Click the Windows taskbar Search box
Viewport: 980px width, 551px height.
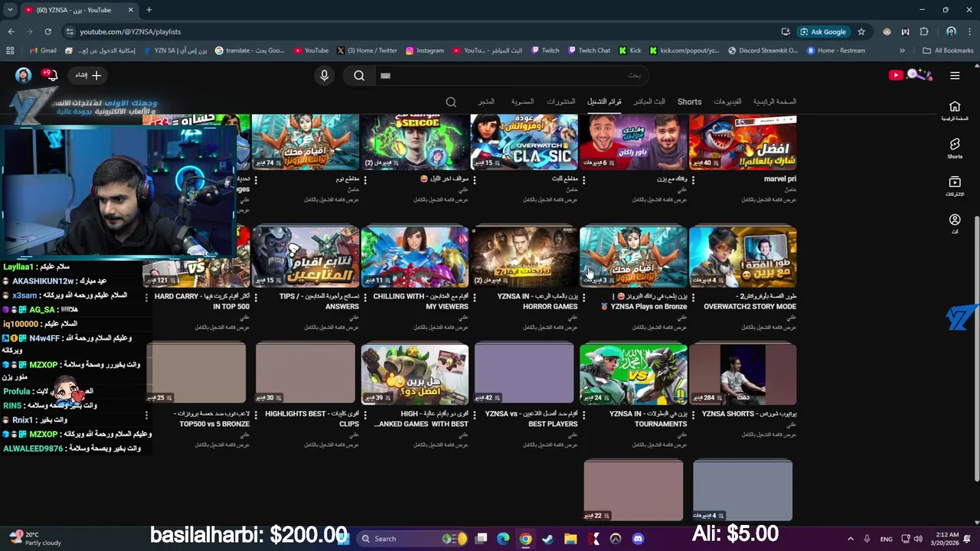[x=410, y=539]
